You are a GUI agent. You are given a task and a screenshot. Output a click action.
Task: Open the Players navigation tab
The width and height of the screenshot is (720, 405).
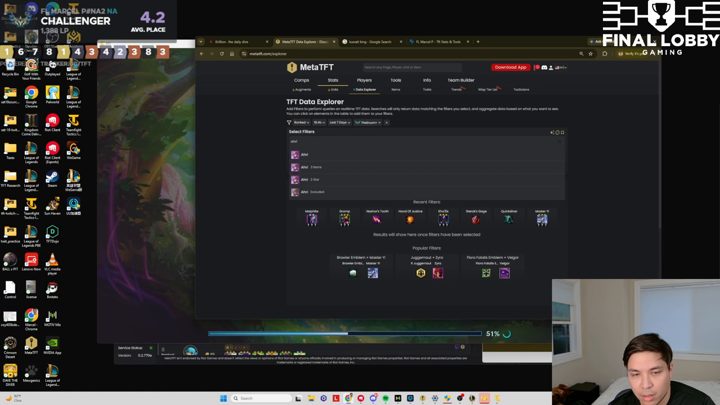pos(364,80)
